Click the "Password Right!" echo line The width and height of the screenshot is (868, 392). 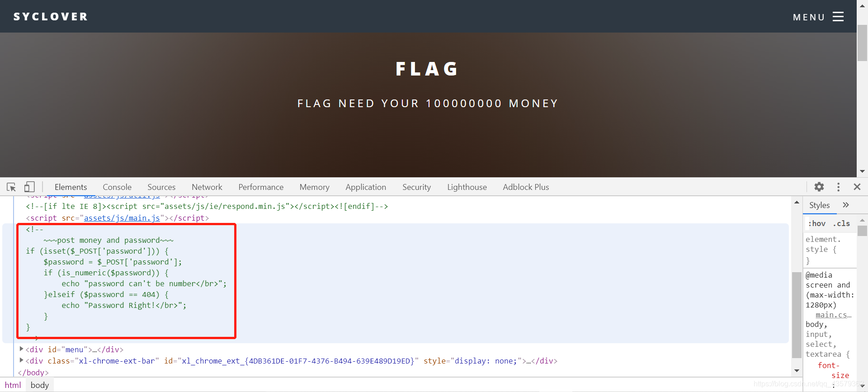tap(124, 305)
